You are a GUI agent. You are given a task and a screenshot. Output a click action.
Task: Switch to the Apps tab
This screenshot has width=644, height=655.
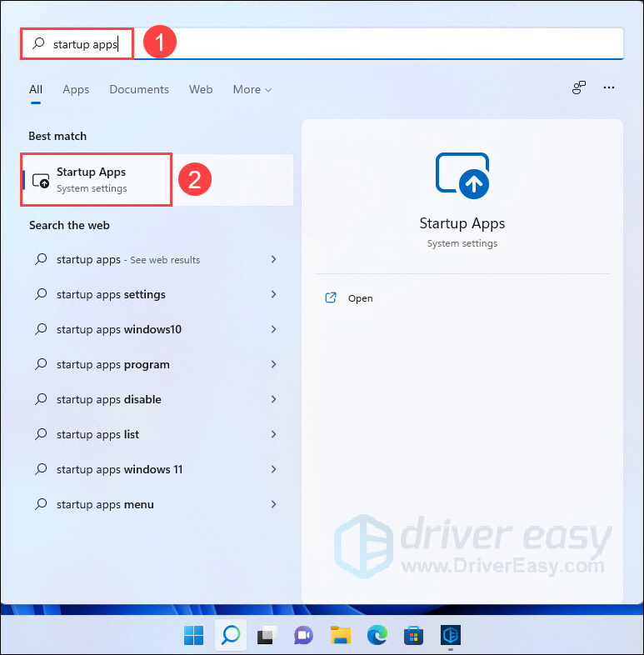point(76,89)
